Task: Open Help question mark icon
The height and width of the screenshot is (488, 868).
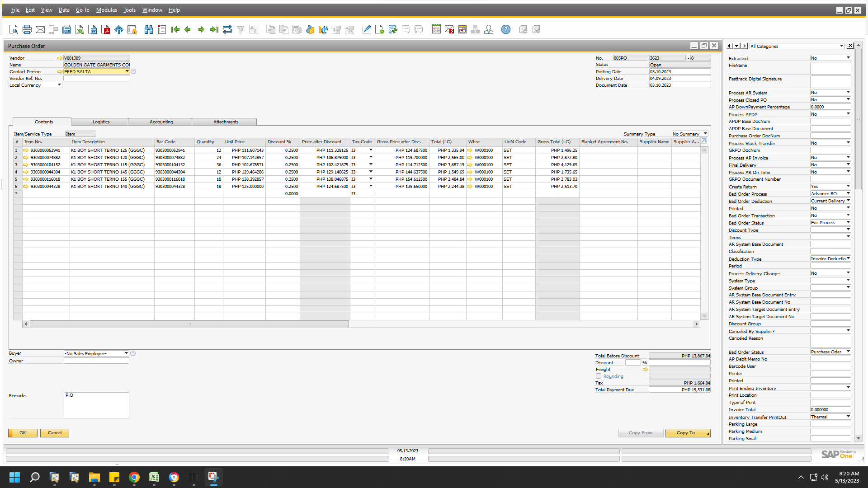Action: click(x=506, y=29)
